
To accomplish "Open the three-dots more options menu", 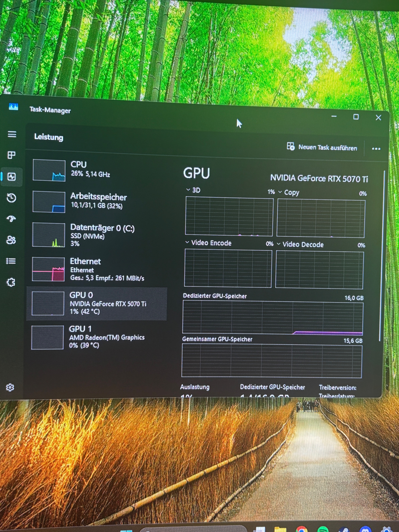I will point(376,149).
